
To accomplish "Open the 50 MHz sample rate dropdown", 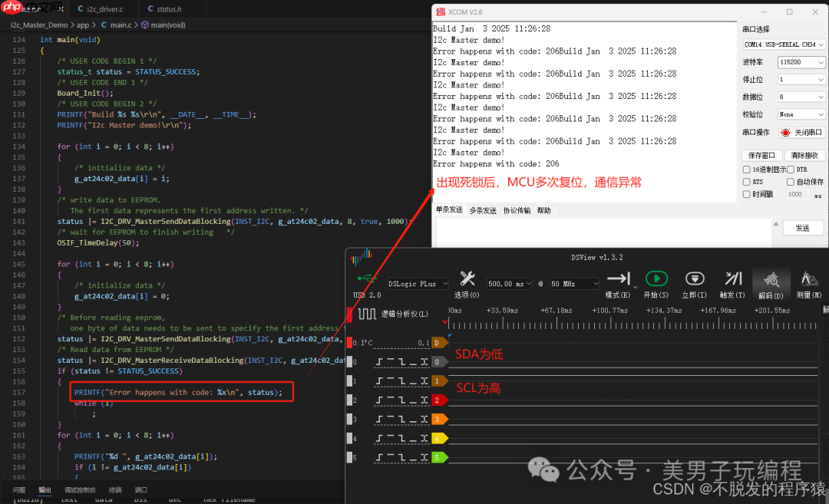I will point(573,284).
